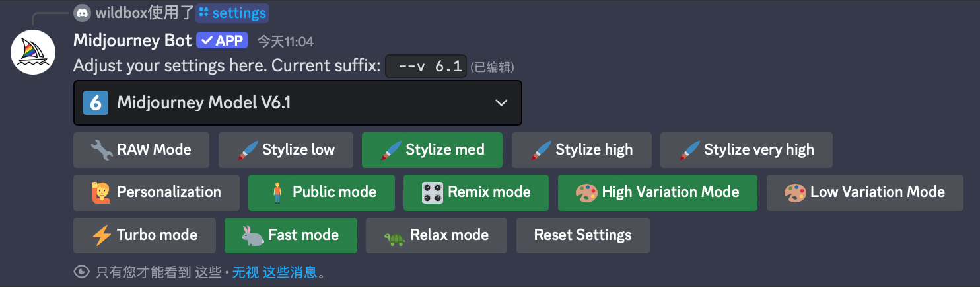Click the (已编辑) edited label
The height and width of the screenshot is (287, 980).
click(492, 67)
